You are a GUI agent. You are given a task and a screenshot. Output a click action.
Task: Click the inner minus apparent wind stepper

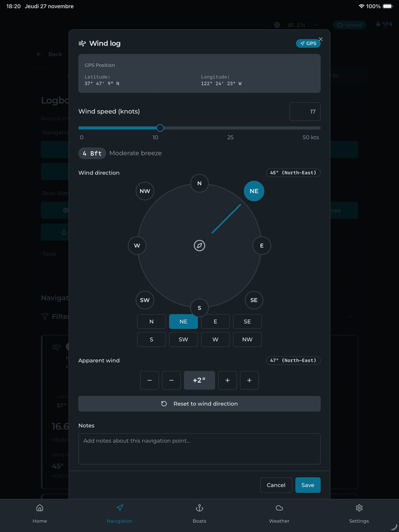pyautogui.click(x=171, y=380)
